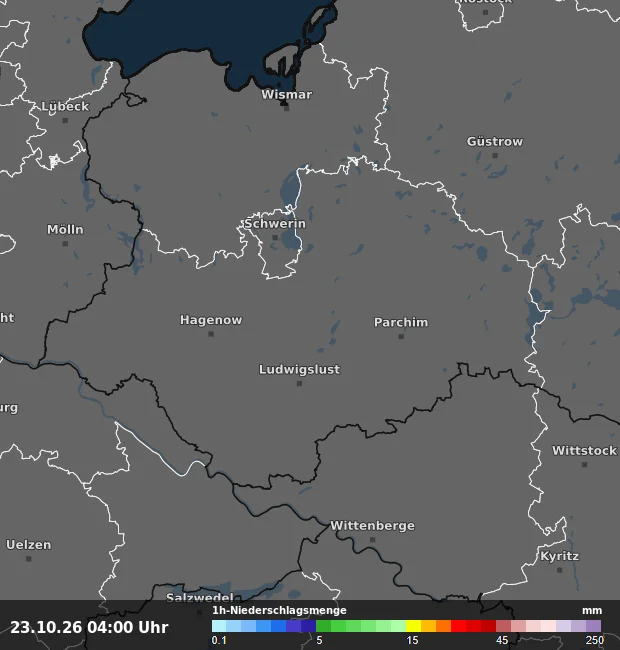Click the dark green 5 mm legend swatch
Viewport: 620px width, 650px height.
(x=323, y=626)
